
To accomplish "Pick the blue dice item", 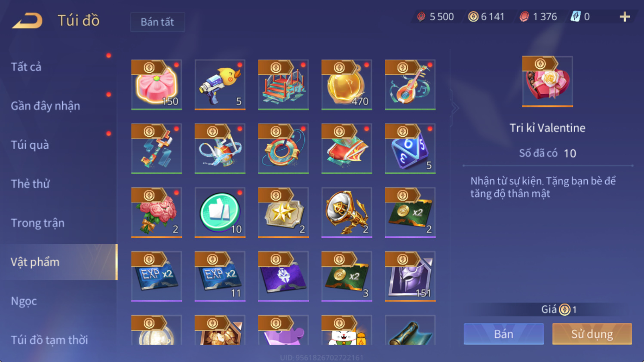I will [410, 149].
